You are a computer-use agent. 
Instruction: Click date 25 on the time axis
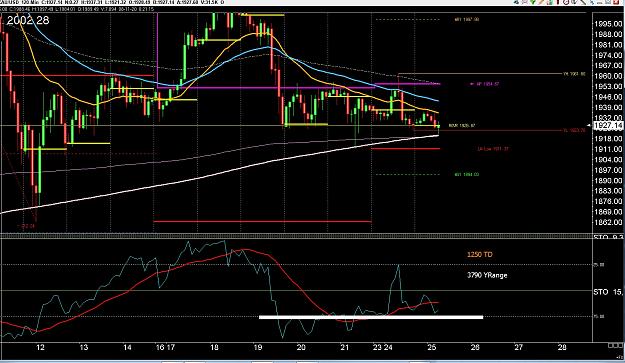432,347
